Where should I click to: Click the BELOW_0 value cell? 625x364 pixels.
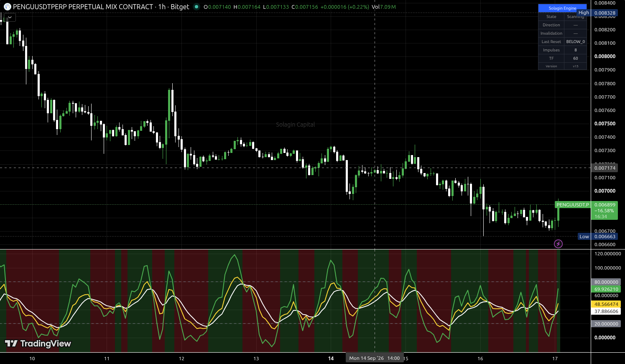(x=576, y=42)
